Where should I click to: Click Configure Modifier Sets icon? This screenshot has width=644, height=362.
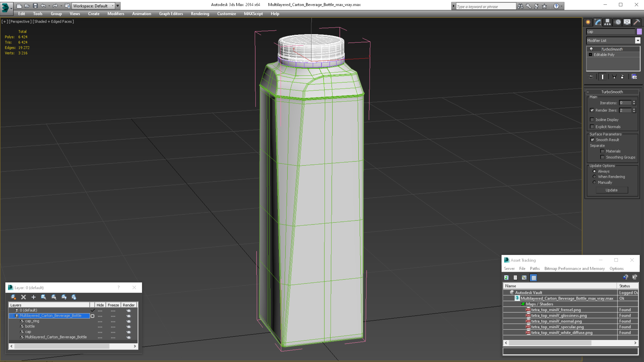[634, 77]
